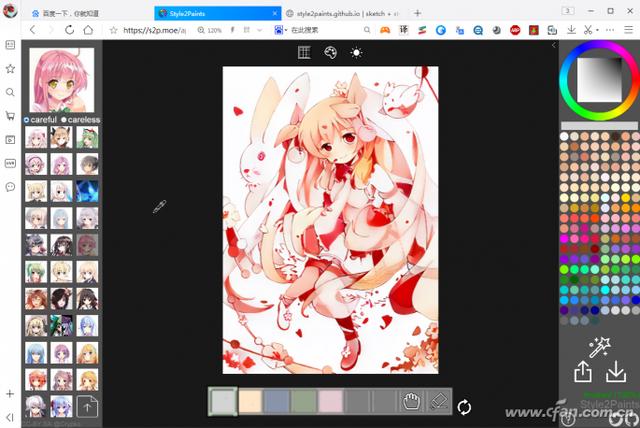Click the colorized bunny girl canvas image
640x428 pixels.
[x=331, y=220]
